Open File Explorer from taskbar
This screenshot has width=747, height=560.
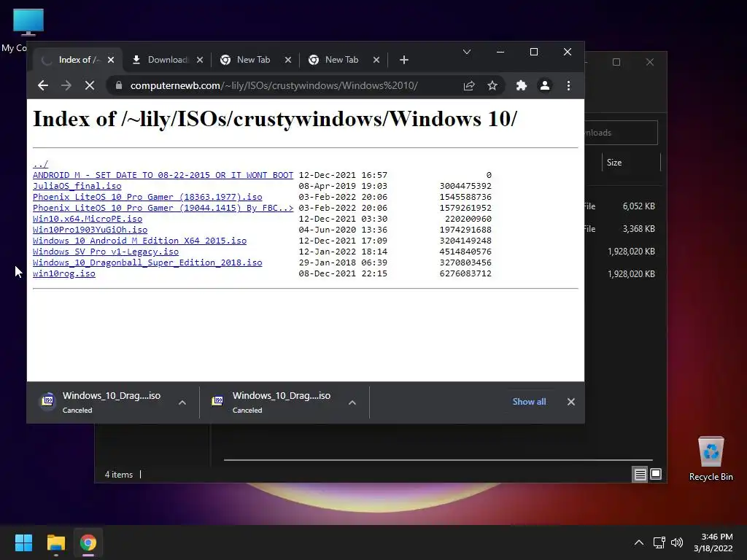[55, 542]
